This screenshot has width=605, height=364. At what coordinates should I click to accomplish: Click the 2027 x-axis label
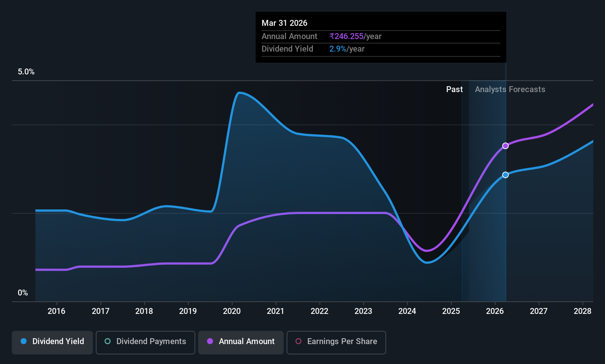(539, 311)
